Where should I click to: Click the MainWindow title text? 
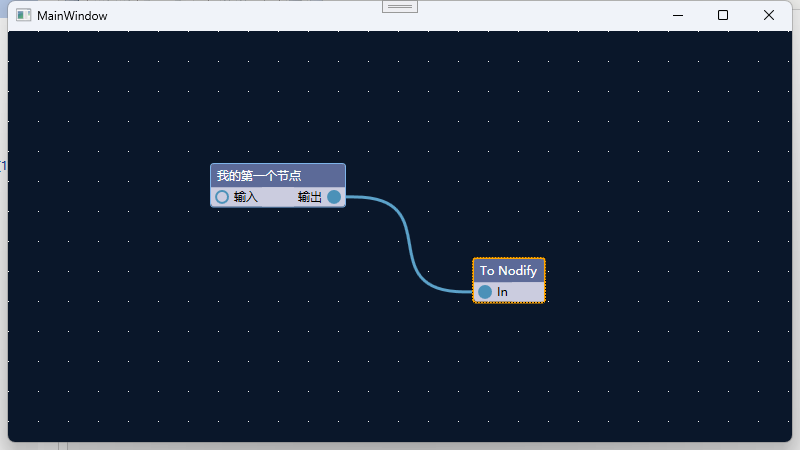click(x=72, y=16)
